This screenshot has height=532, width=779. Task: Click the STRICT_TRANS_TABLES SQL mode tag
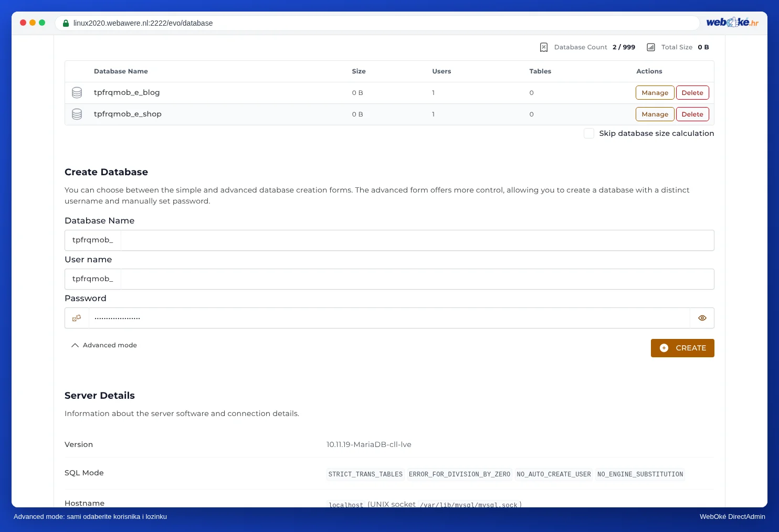pyautogui.click(x=365, y=474)
